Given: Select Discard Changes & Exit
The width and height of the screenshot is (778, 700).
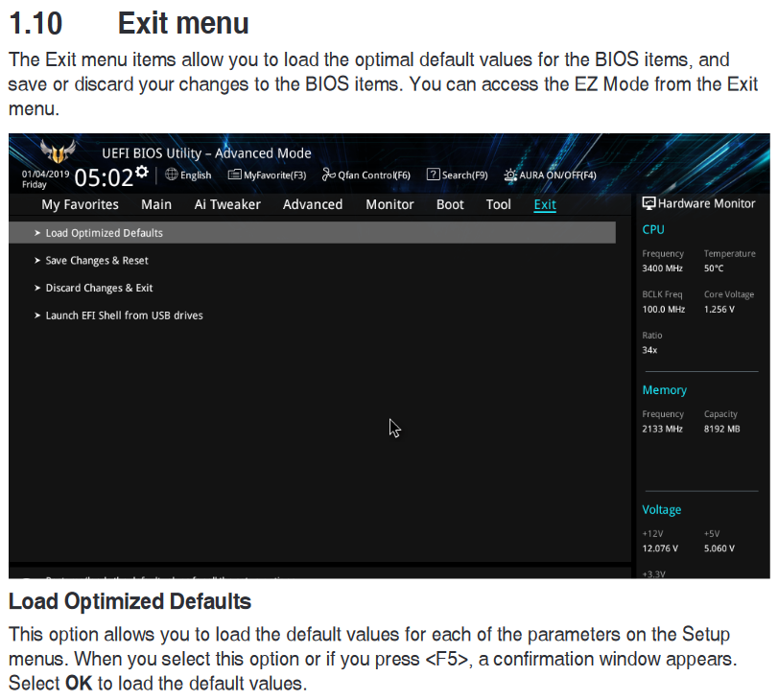Looking at the screenshot, I should point(99,288).
